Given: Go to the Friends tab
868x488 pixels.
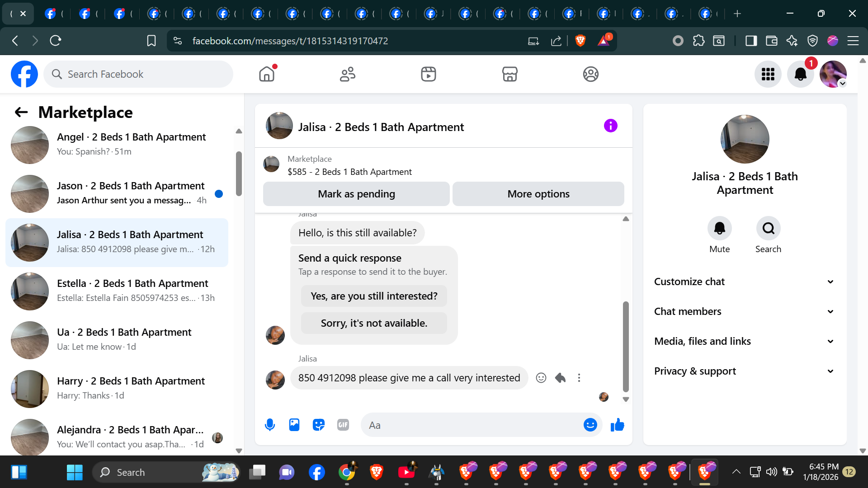Looking at the screenshot, I should pyautogui.click(x=347, y=74).
